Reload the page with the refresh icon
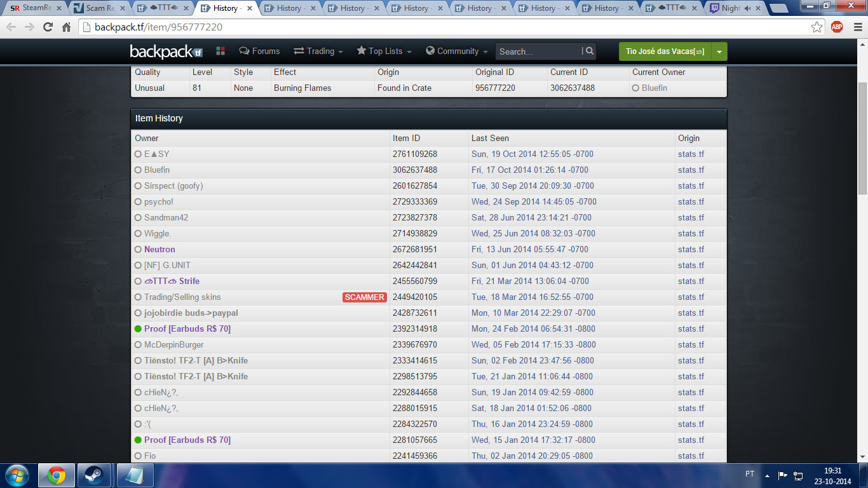The width and height of the screenshot is (868, 488). [x=48, y=27]
